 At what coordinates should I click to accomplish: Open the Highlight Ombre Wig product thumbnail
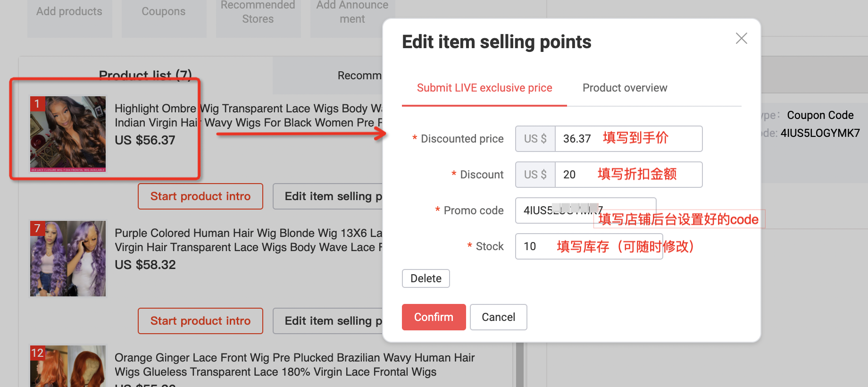(x=68, y=134)
